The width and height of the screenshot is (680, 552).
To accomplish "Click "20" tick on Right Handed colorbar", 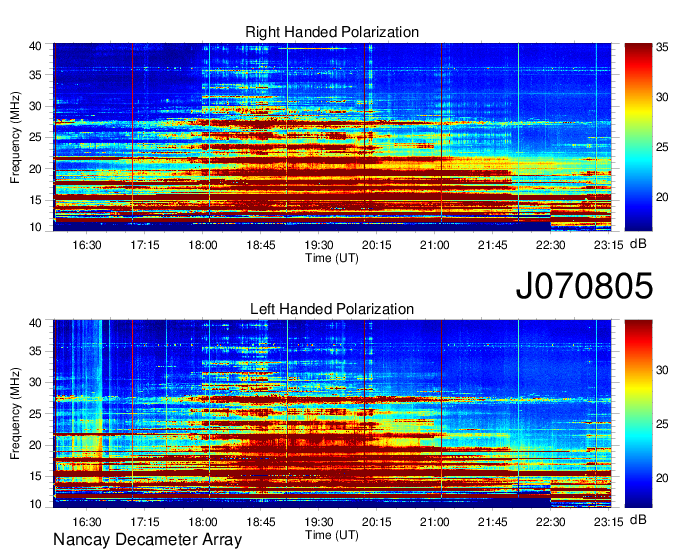I will pos(662,197).
